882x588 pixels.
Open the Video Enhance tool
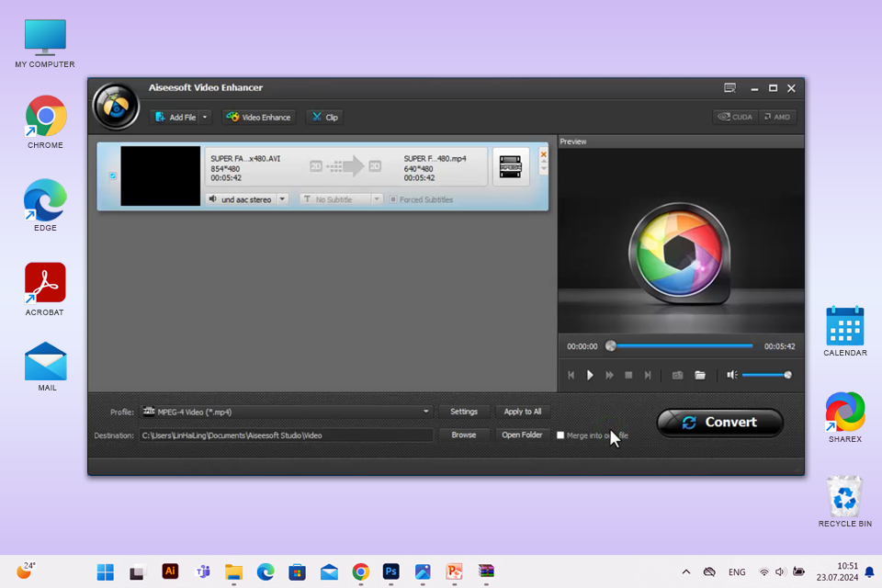259,118
